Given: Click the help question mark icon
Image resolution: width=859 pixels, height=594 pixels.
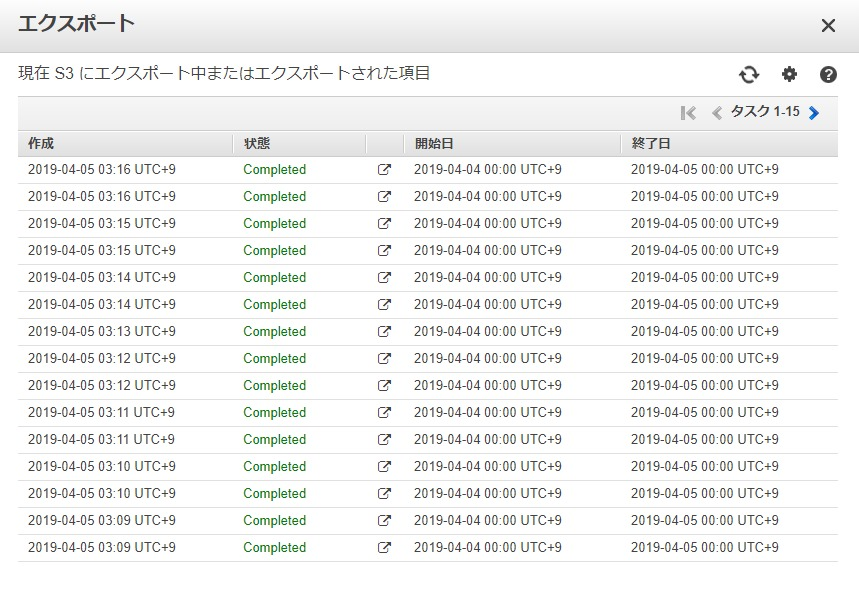Looking at the screenshot, I should click(x=828, y=74).
